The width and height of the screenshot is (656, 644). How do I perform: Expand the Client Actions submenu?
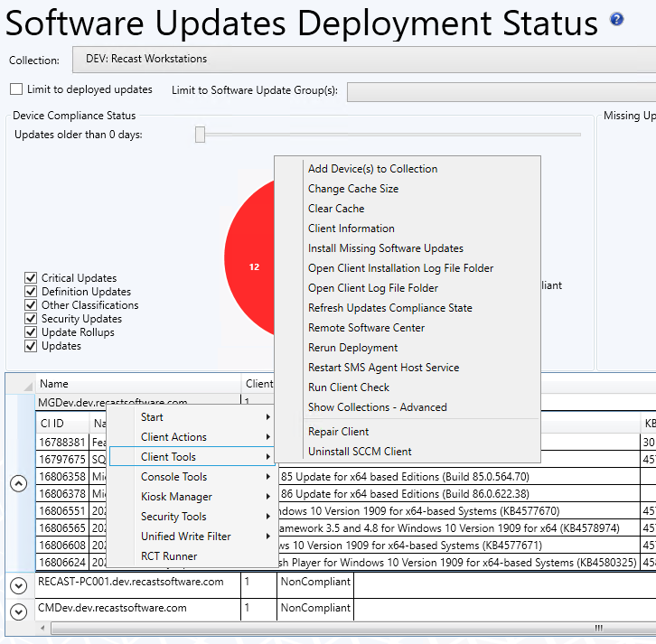click(x=192, y=437)
